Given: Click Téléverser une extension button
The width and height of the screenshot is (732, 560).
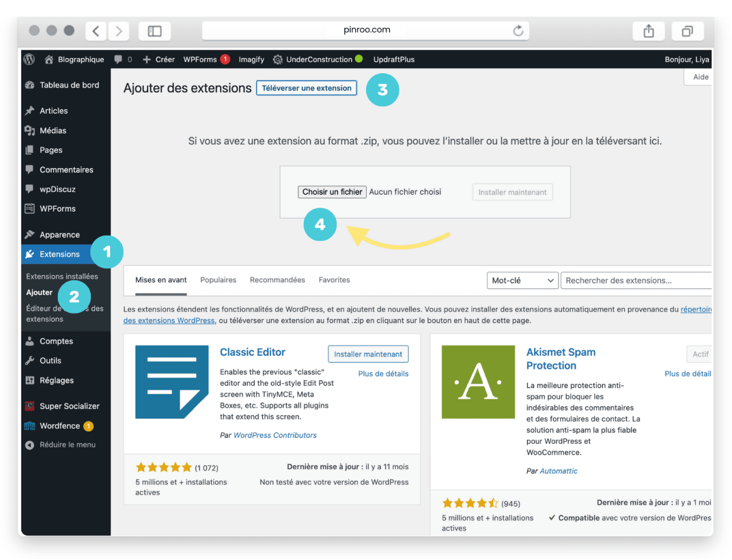Looking at the screenshot, I should (307, 88).
